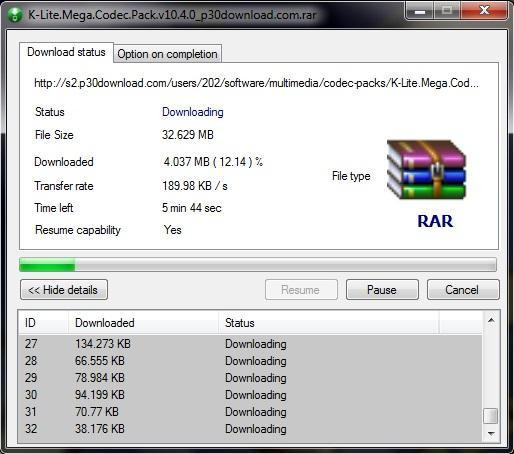
Task: Click the Status column header
Action: pyautogui.click(x=329, y=323)
